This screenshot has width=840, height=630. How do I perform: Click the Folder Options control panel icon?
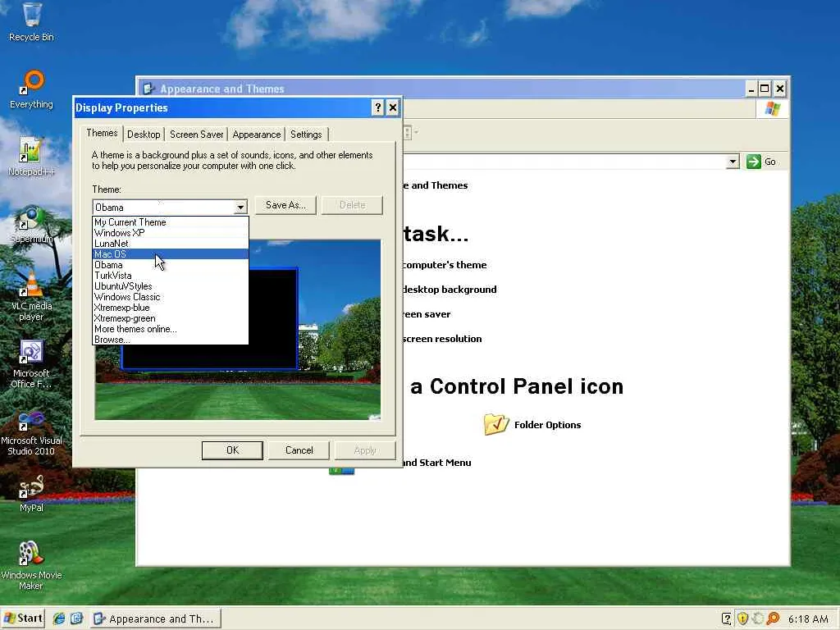pyautogui.click(x=496, y=424)
